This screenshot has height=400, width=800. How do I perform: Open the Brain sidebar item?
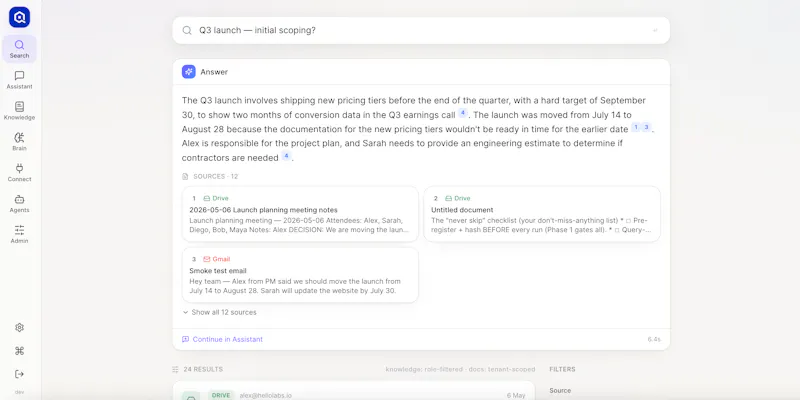click(x=19, y=142)
